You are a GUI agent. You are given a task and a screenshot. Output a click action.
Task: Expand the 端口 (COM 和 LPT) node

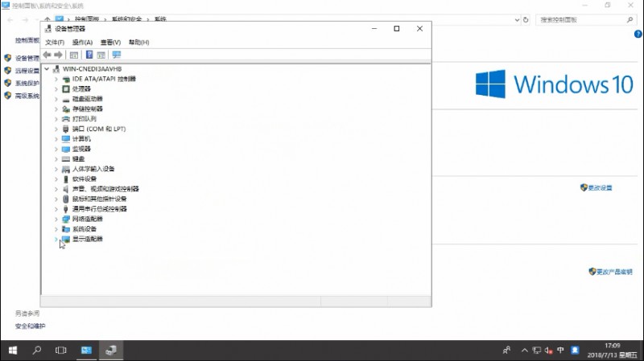56,129
